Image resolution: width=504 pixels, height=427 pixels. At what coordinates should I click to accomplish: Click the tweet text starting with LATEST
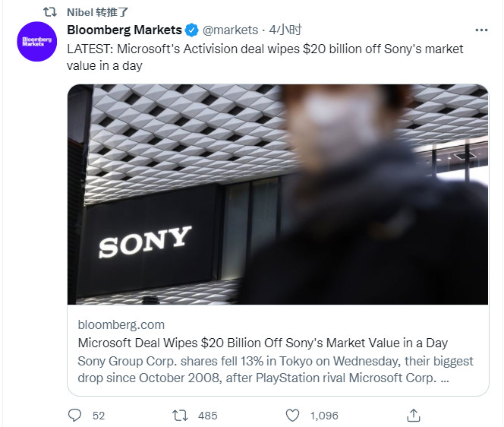265,57
